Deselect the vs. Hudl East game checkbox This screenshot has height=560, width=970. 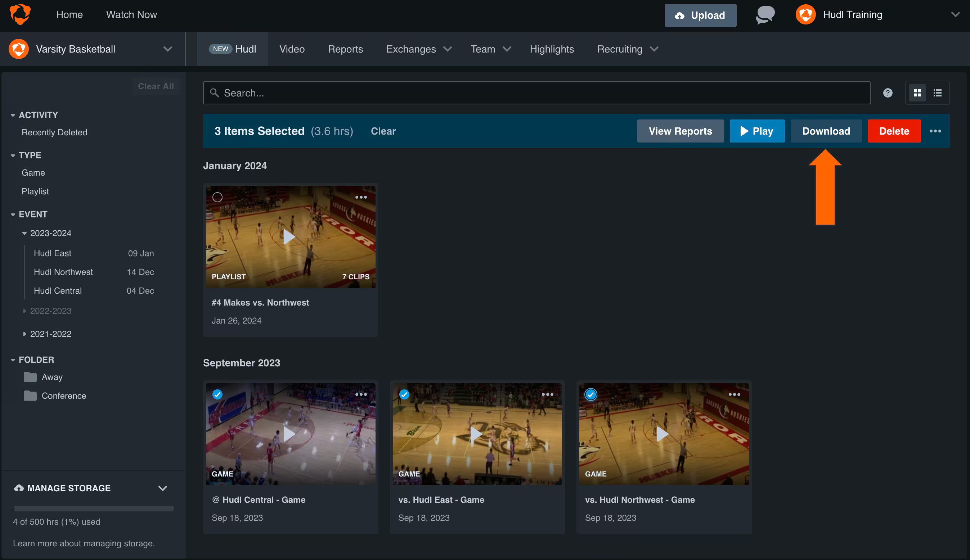(404, 394)
